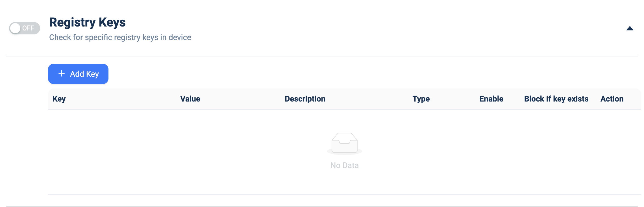The image size is (644, 207).
Task: Click the No Data placeholder text
Action: (345, 165)
